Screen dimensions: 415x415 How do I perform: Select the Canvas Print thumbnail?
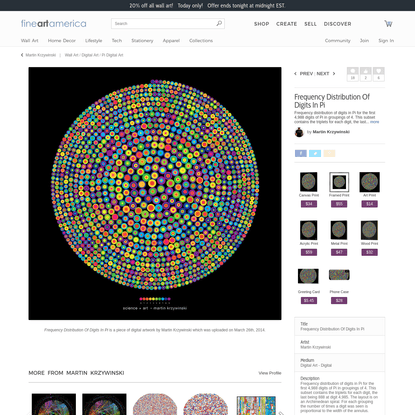click(x=309, y=182)
